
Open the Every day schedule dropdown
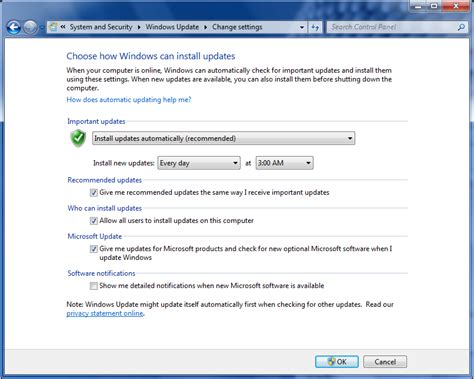[199, 163]
